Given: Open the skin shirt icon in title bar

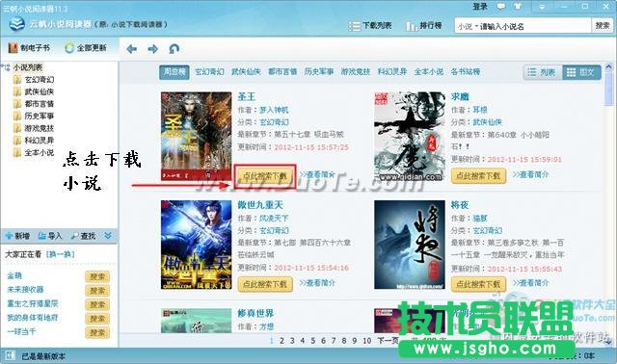Looking at the screenshot, I should (518, 7).
